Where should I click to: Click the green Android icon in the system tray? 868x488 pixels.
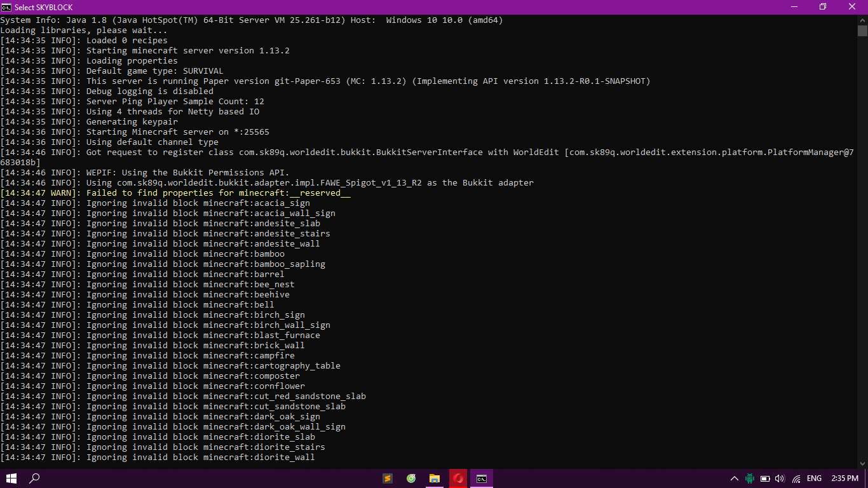point(750,478)
